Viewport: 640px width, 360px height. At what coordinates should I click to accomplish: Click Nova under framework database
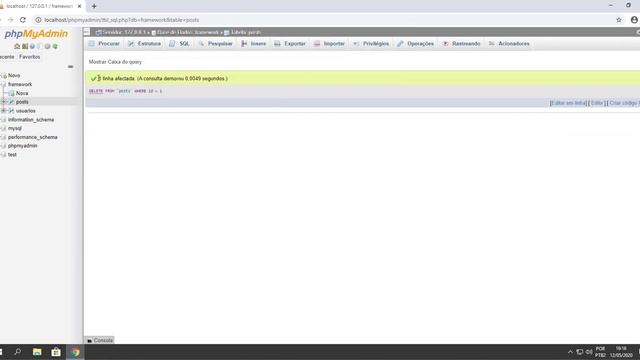(22, 93)
